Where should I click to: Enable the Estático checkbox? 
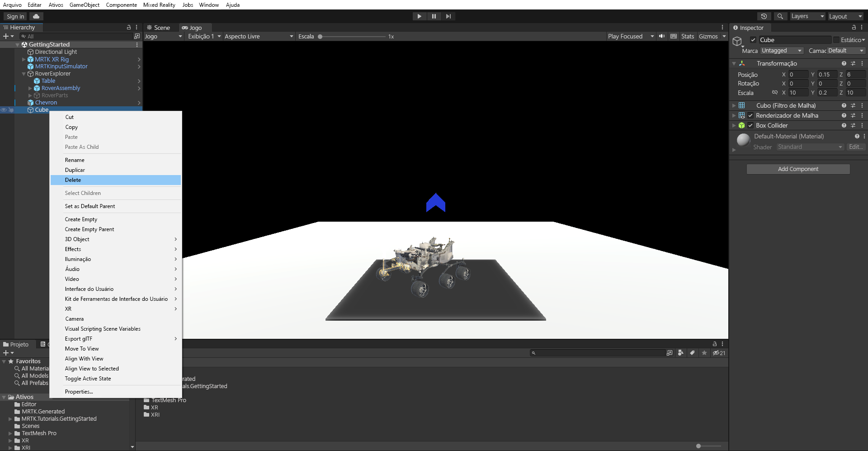836,40
